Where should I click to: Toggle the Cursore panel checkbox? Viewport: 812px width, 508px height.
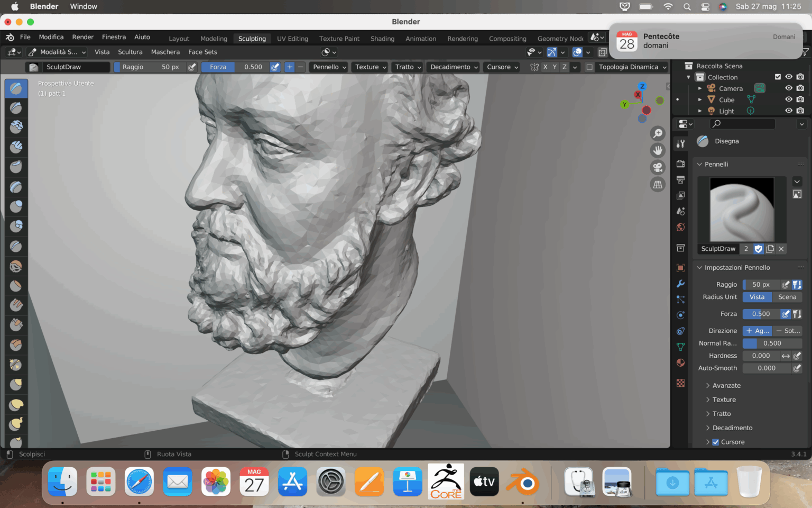point(715,442)
